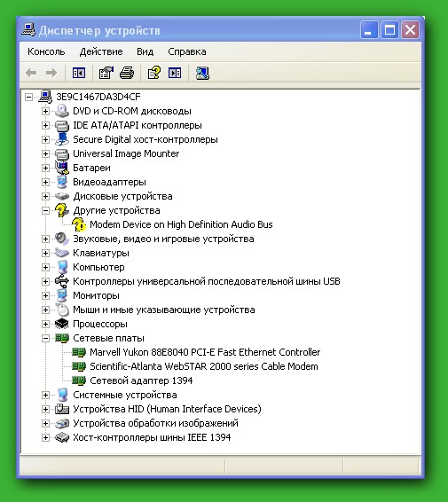Click the IDE ATA/ATAPI controller icon
Image resolution: width=448 pixels, height=502 pixels.
pos(62,126)
